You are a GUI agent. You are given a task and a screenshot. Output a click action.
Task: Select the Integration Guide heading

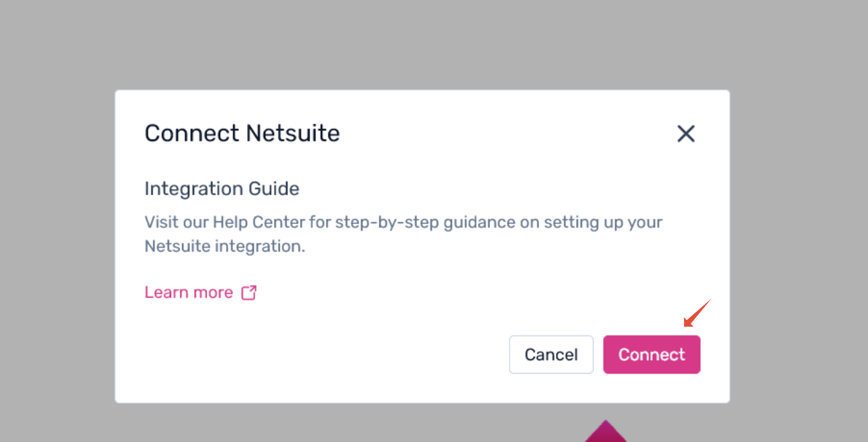click(x=222, y=188)
